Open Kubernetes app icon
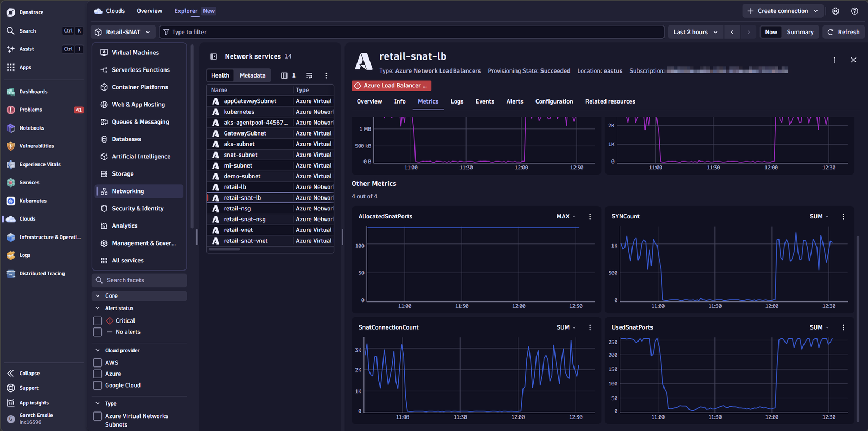The height and width of the screenshot is (431, 868). pos(10,201)
